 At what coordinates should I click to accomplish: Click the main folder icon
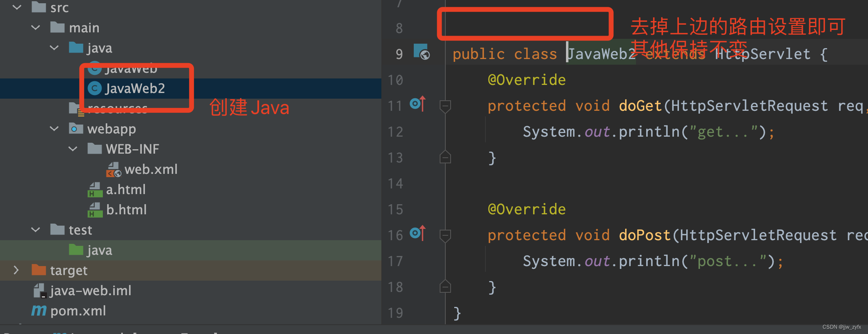pyautogui.click(x=57, y=27)
